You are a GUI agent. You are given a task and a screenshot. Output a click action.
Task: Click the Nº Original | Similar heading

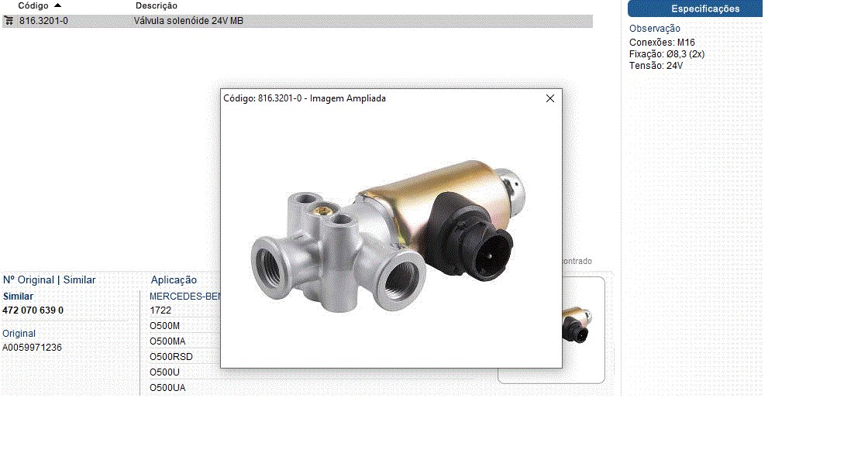click(x=50, y=280)
